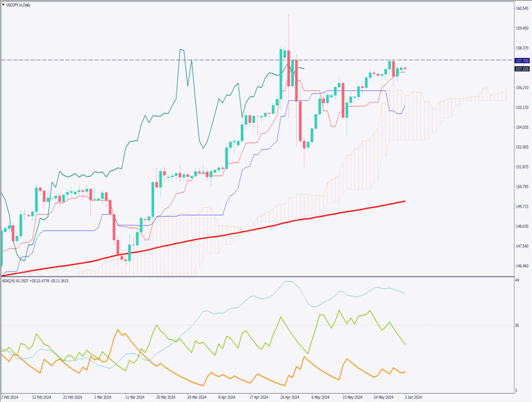This screenshot has width=532, height=402.
Task: Select the 157.700 horizontal line price label
Action: tap(521, 61)
